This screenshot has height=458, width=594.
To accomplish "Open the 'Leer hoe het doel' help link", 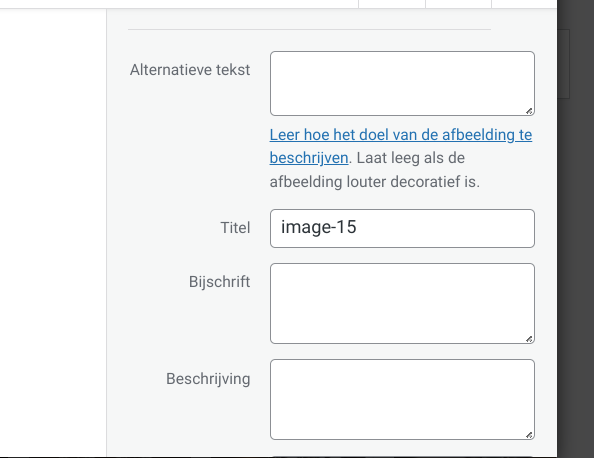I will point(401,146).
